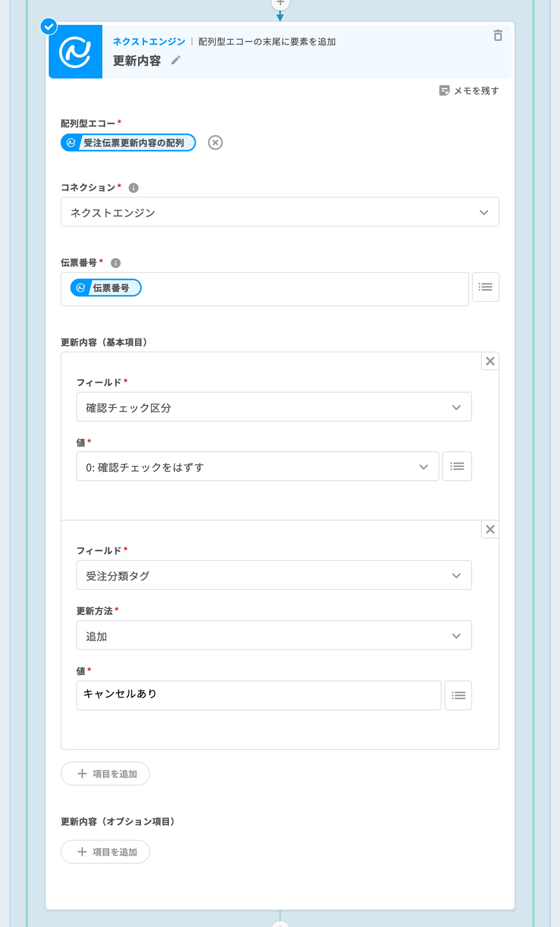Expand the 受注分類タグ field dropdown
The image size is (560, 927).
click(274, 575)
